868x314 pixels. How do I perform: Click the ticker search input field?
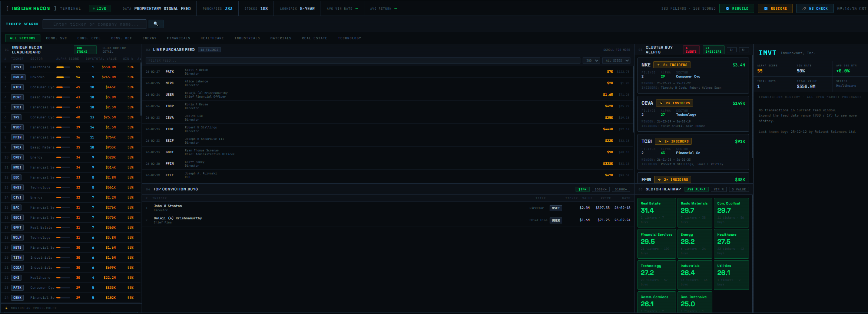[x=95, y=24]
